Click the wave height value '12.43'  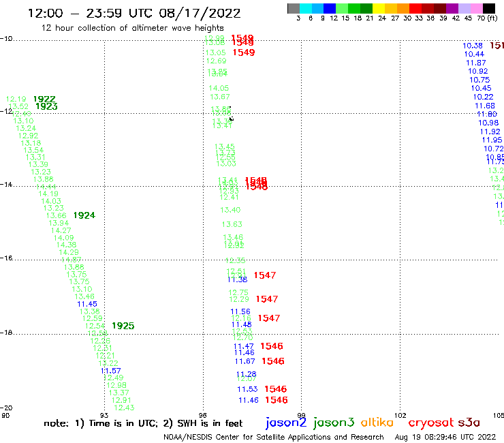coord(124,408)
